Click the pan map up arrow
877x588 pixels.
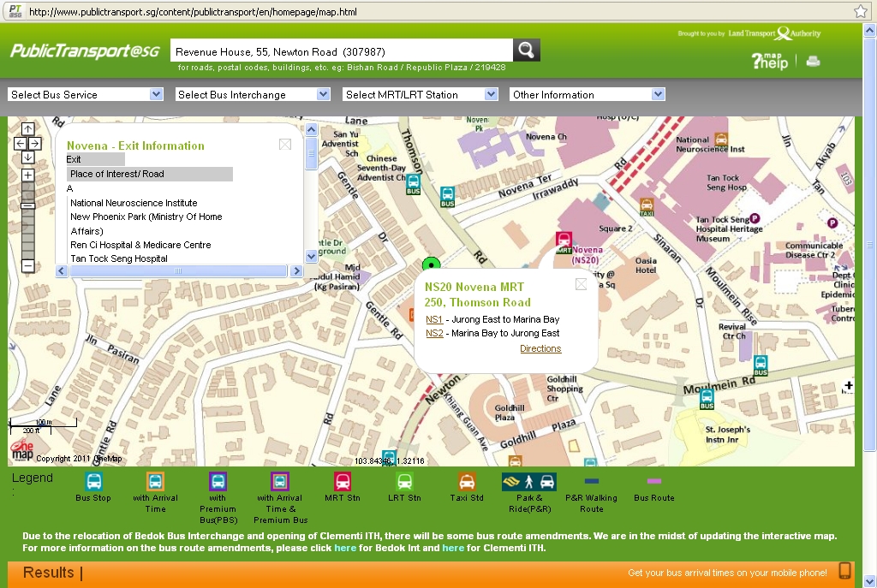coord(27,128)
